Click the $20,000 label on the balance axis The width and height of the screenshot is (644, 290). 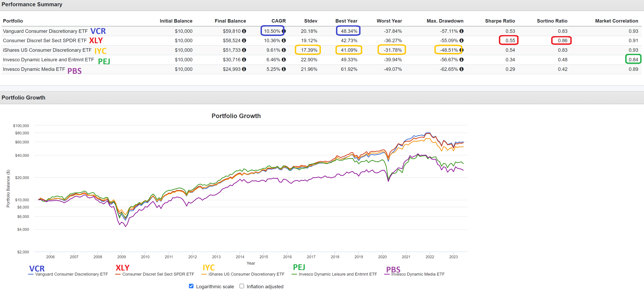[22, 178]
